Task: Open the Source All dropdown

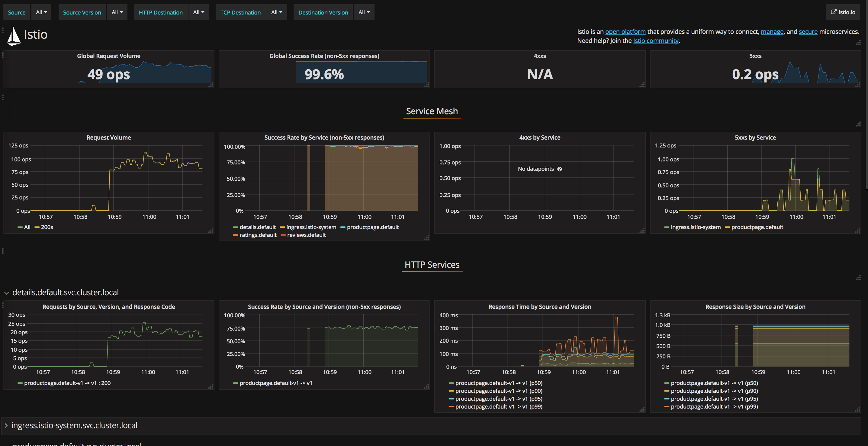Action: [x=41, y=12]
